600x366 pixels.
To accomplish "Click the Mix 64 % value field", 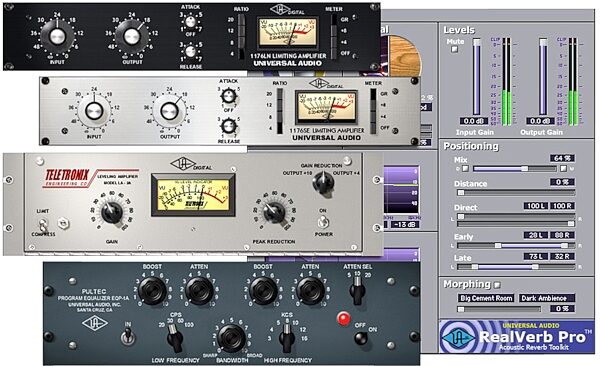I will coord(562,158).
